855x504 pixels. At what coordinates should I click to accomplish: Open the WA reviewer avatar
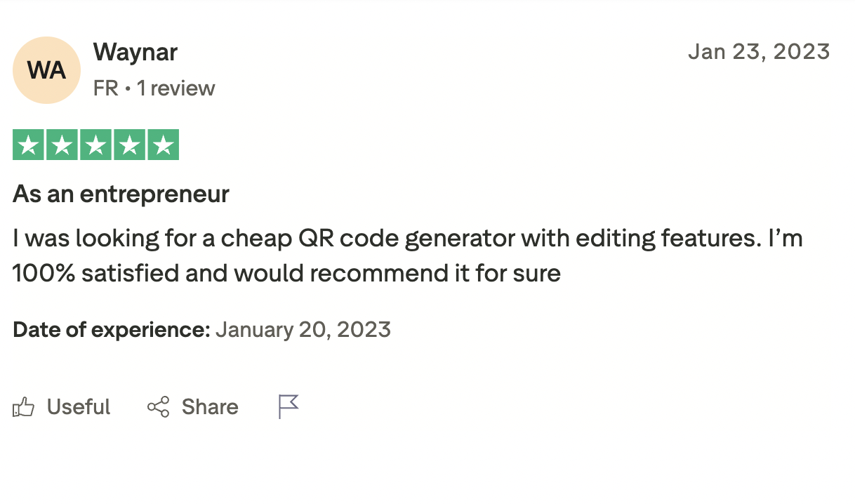[x=46, y=70]
